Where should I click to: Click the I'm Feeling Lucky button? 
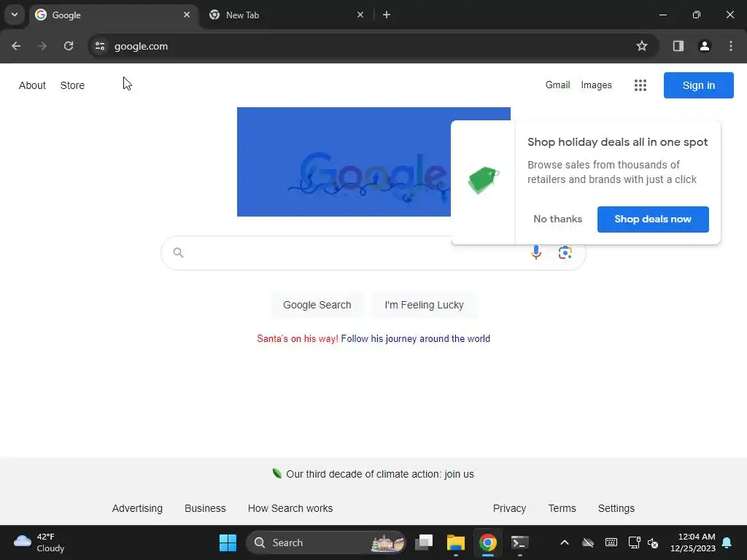(424, 305)
